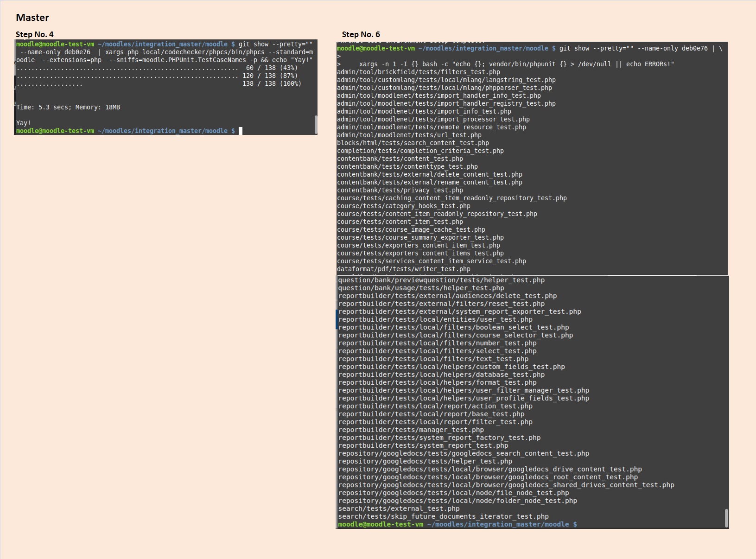The image size is (756, 559).
Task: Click services_content_item_service_test.php line
Action: (x=432, y=261)
